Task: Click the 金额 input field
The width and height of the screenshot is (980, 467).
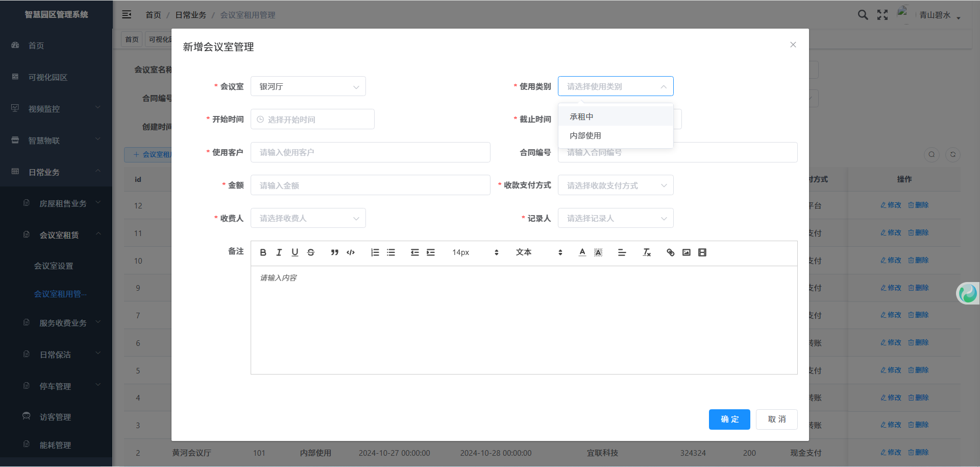Action: [x=370, y=185]
